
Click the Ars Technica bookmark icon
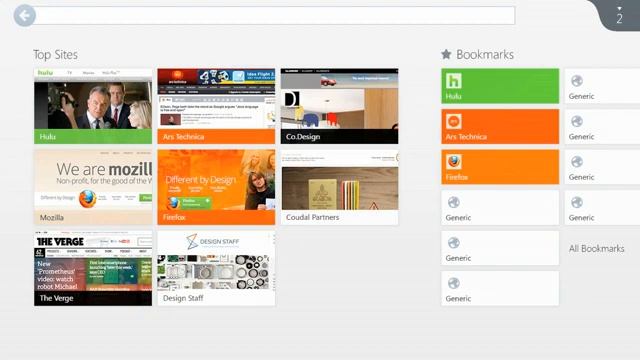pos(453,121)
